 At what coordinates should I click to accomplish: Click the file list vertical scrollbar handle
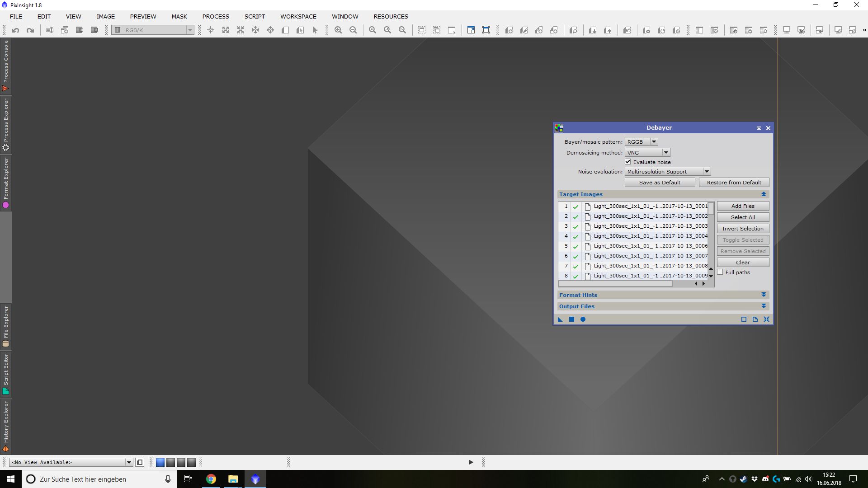point(711,208)
